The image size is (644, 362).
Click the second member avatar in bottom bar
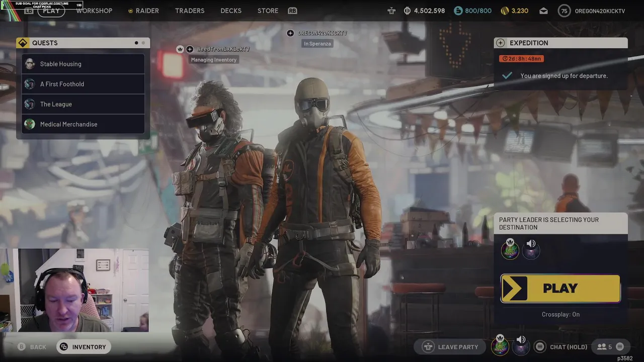click(x=521, y=348)
